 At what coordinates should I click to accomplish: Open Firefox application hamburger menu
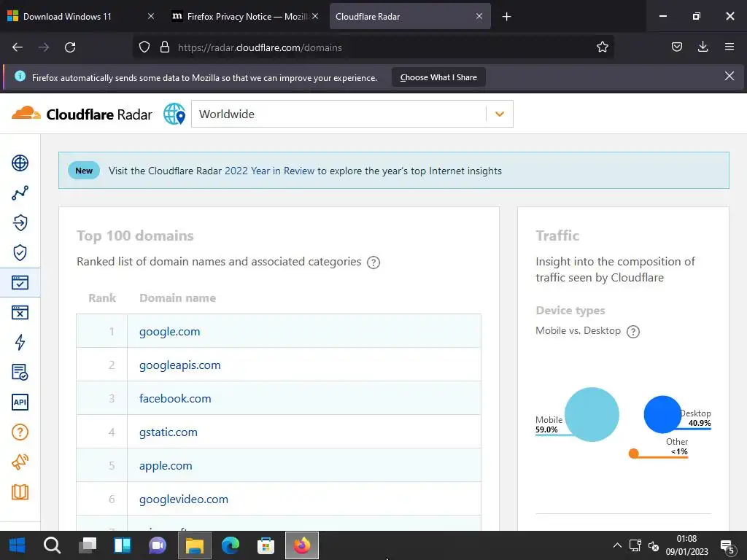click(729, 47)
